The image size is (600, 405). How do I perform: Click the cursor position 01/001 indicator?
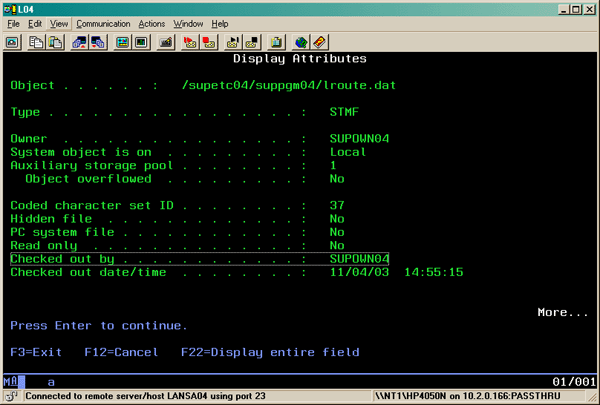click(x=574, y=382)
